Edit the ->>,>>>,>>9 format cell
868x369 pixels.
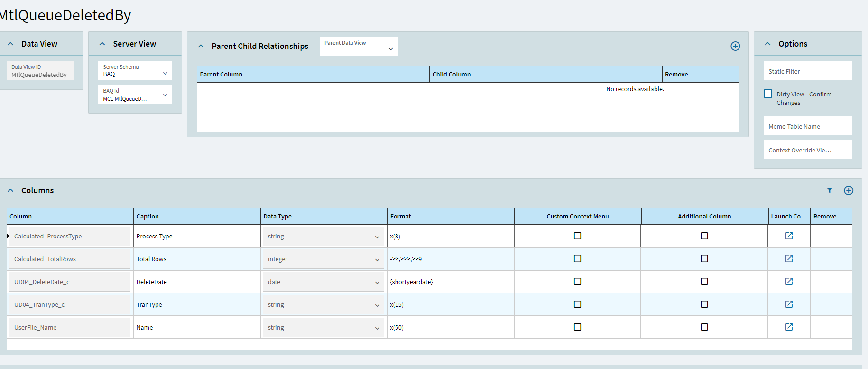click(x=451, y=259)
